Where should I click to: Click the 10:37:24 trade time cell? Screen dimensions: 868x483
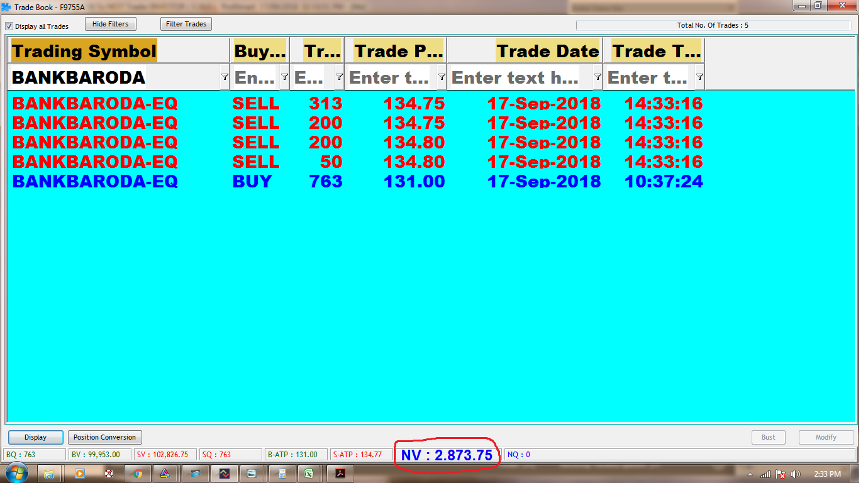(664, 181)
